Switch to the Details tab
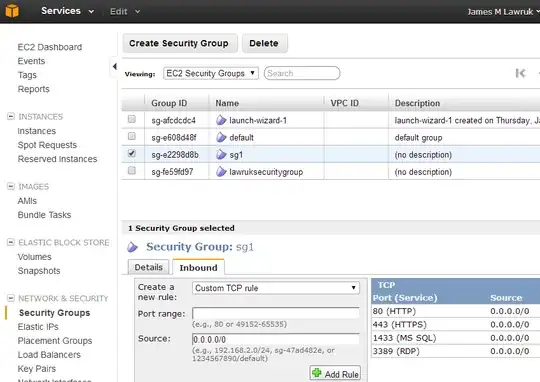The width and height of the screenshot is (540, 382). tap(148, 267)
